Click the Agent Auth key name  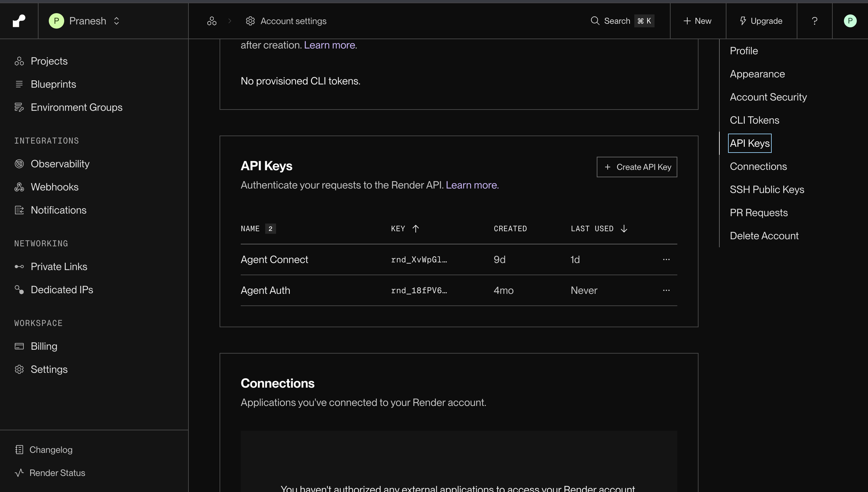click(x=265, y=290)
